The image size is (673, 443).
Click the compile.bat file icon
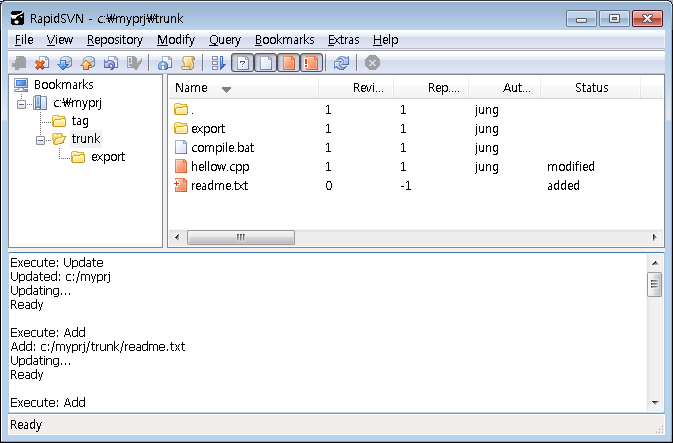pos(181,147)
